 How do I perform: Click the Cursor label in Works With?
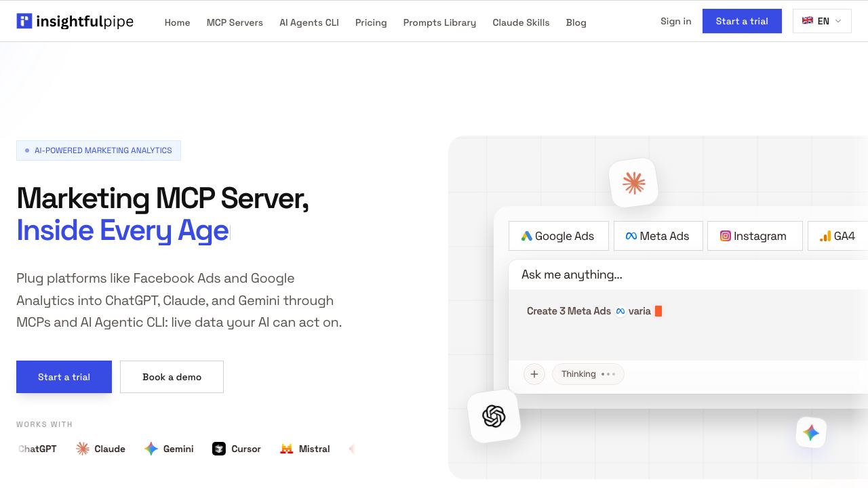[x=246, y=449]
